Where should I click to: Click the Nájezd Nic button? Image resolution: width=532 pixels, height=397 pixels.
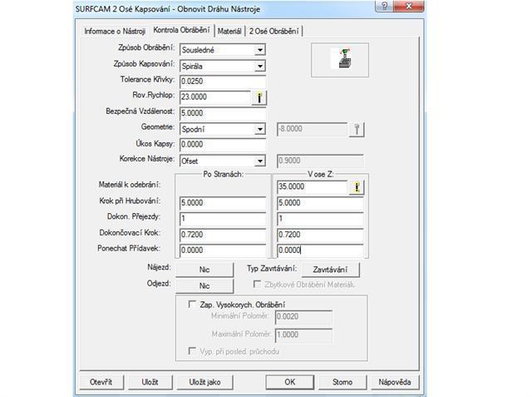tap(204, 270)
